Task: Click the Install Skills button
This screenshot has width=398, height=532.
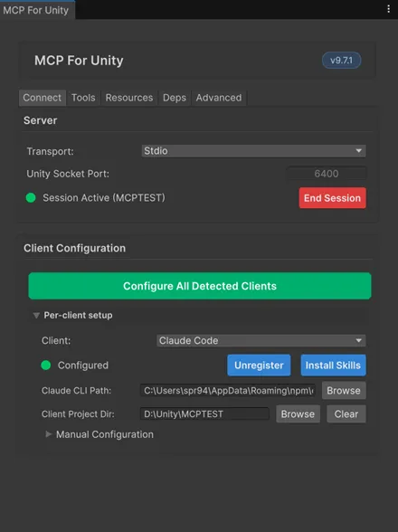Action: 333,366
